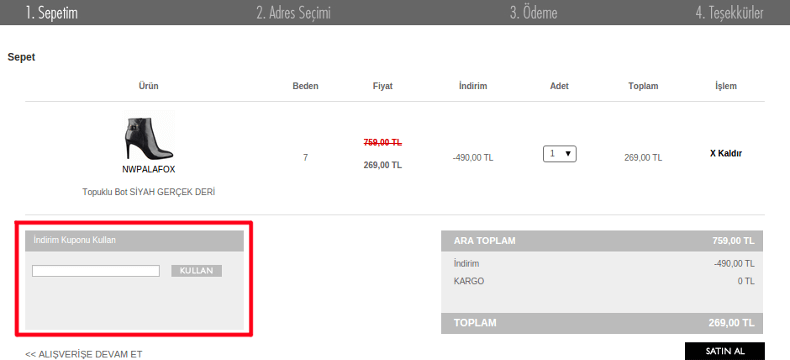Click the "Ürün" column header
Screen dimensions: 790x360
pos(149,86)
